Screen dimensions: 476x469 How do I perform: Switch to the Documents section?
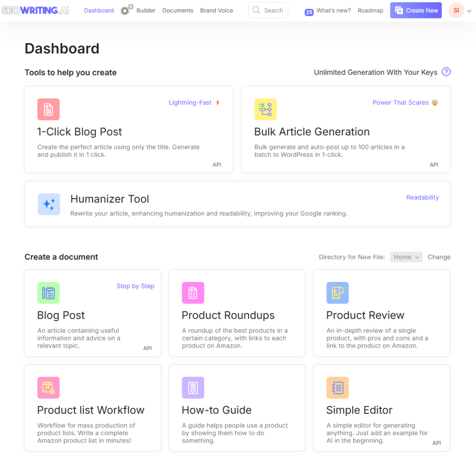[x=178, y=10]
